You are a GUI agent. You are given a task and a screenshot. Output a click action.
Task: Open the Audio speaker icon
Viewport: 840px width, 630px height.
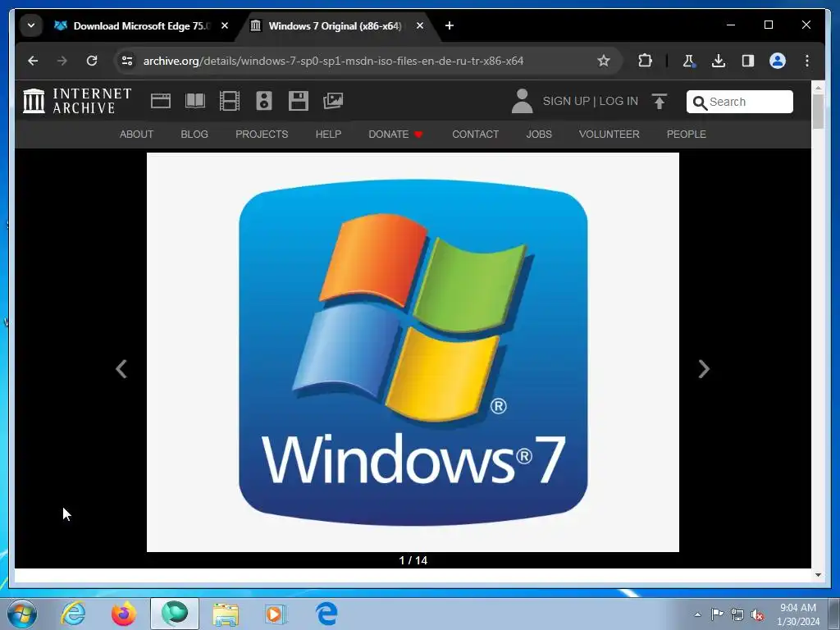pyautogui.click(x=264, y=101)
